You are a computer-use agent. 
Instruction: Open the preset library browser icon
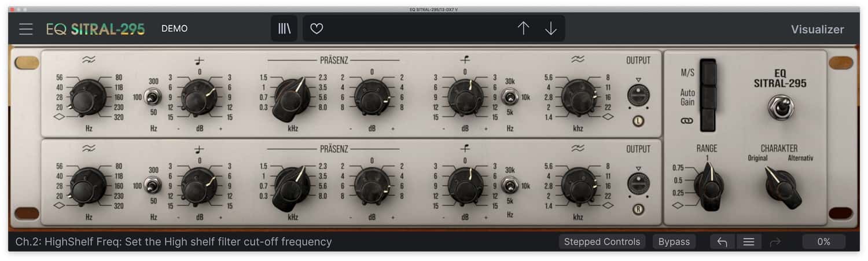(x=284, y=28)
